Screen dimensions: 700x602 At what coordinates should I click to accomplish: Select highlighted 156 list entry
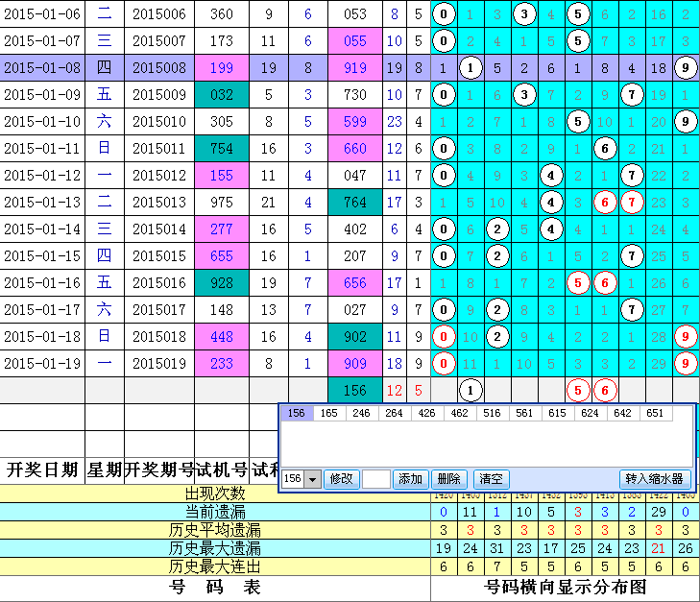pyautogui.click(x=297, y=413)
